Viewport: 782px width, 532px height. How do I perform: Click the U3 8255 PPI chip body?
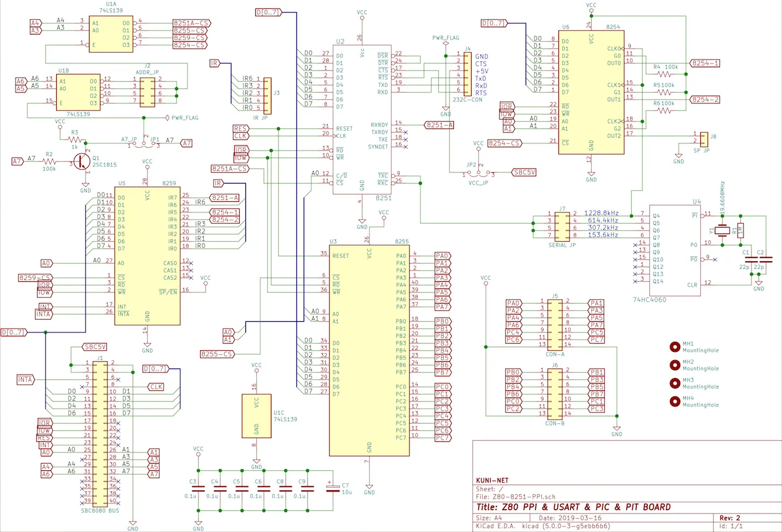coord(369,350)
